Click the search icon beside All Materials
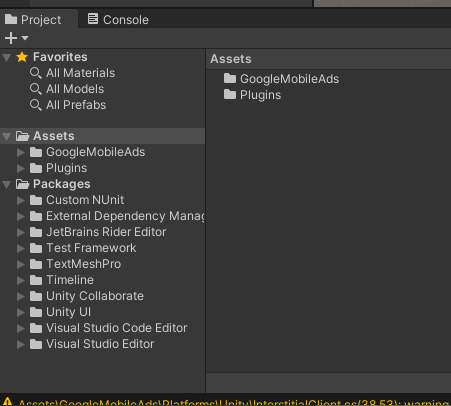 36,73
